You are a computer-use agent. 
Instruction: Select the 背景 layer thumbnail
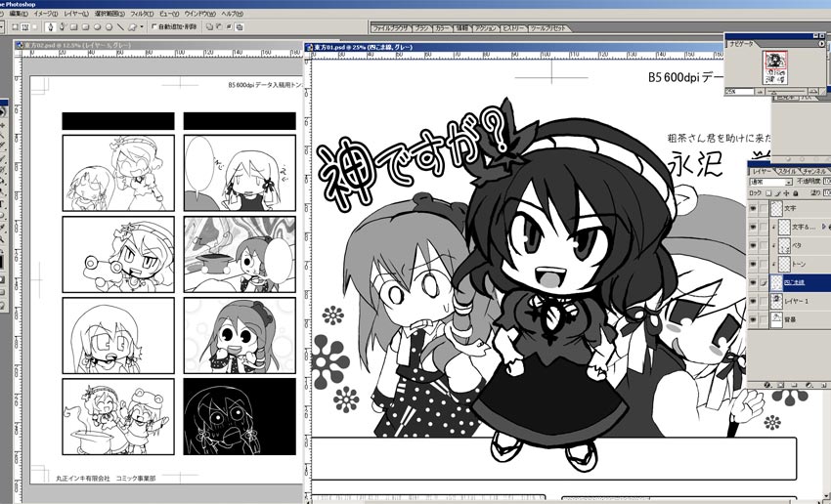pyautogui.click(x=776, y=319)
